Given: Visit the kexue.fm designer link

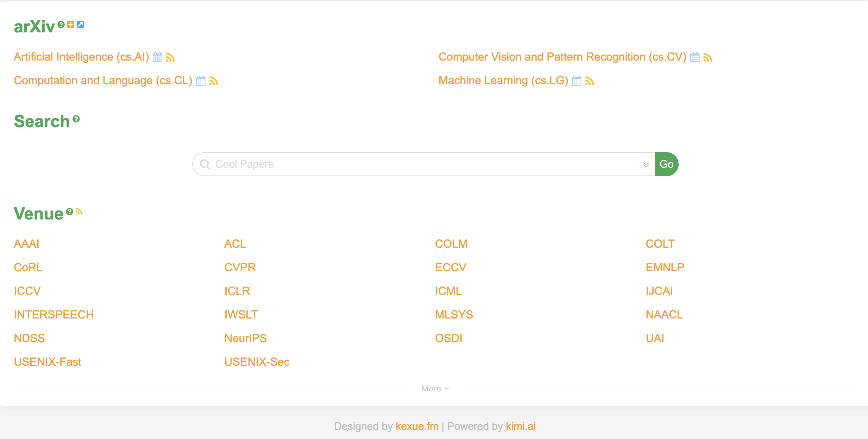Looking at the screenshot, I should (417, 426).
